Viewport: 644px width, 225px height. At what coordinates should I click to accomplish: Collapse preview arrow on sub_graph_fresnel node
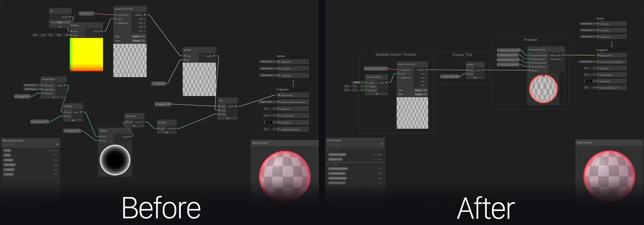[543, 76]
